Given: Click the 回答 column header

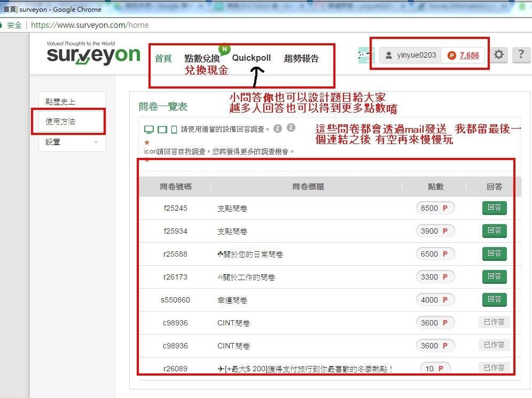Looking at the screenshot, I should [494, 186].
